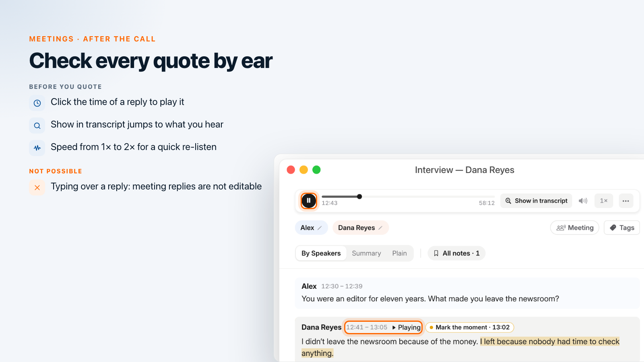
Task: Edit the Dana Reyes speaker name pencil icon
Action: (380, 228)
